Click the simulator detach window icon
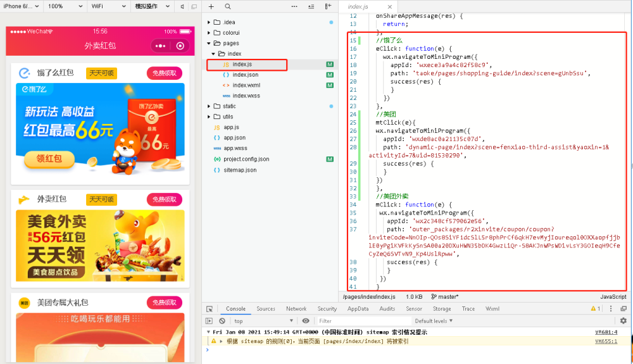633x364 pixels. 194,6
